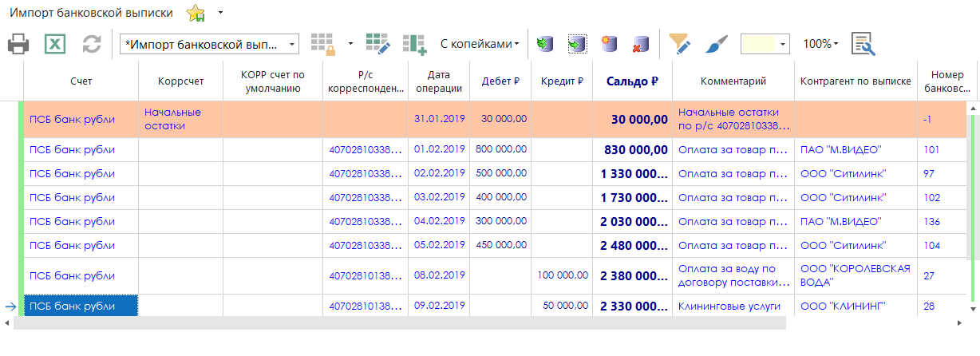The height and width of the screenshot is (356, 980).
Task: Click the vertical scrollbar down arrow
Action: 971,307
